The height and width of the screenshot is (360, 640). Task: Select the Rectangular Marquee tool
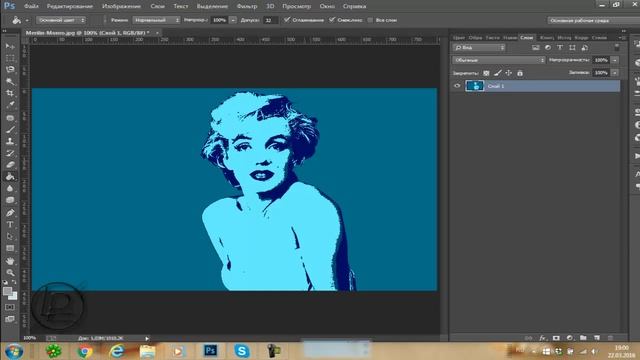[x=10, y=58]
